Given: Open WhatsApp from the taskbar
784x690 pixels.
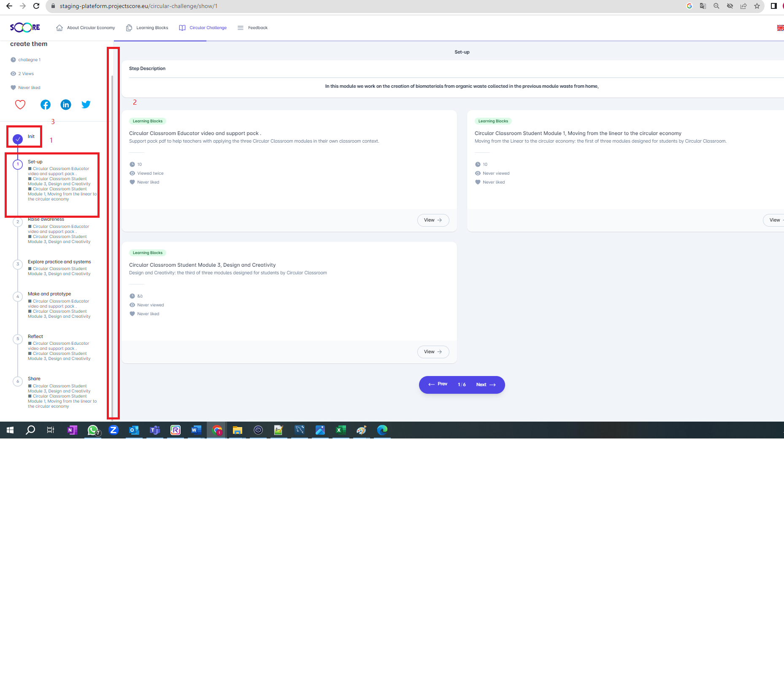Looking at the screenshot, I should point(93,430).
